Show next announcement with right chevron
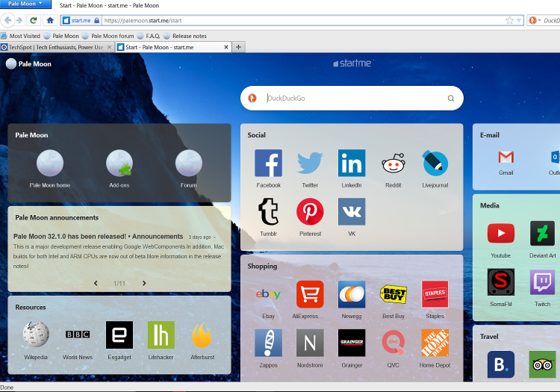Screen dimensions: 560x392 click(x=144, y=283)
